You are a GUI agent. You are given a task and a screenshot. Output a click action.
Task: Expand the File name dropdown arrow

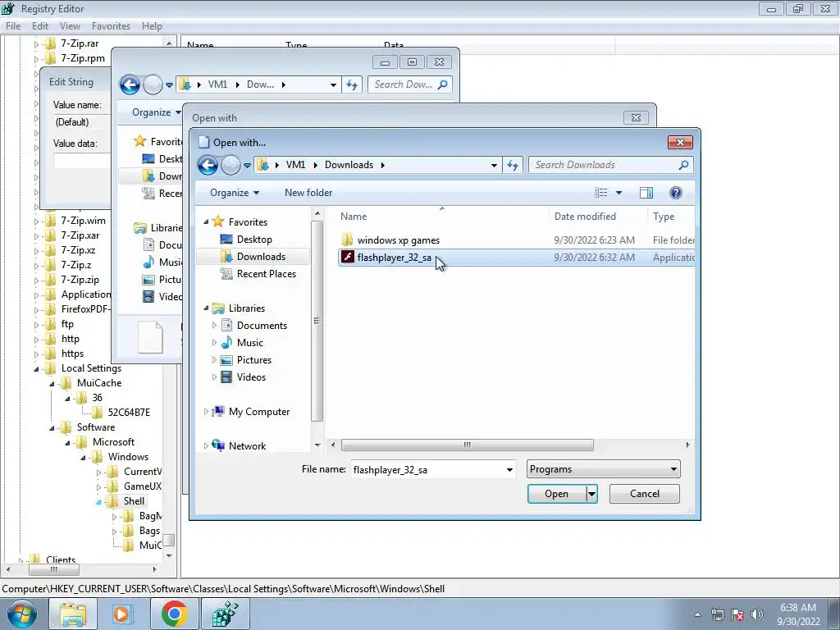[509, 470]
